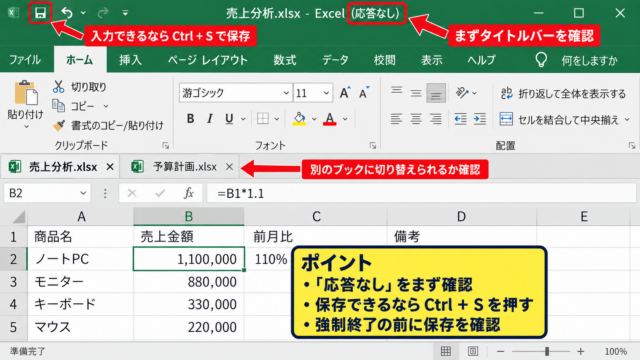The width and height of the screenshot is (640, 360).
Task: Expand the fill color dropdown arrow
Action: 314,119
